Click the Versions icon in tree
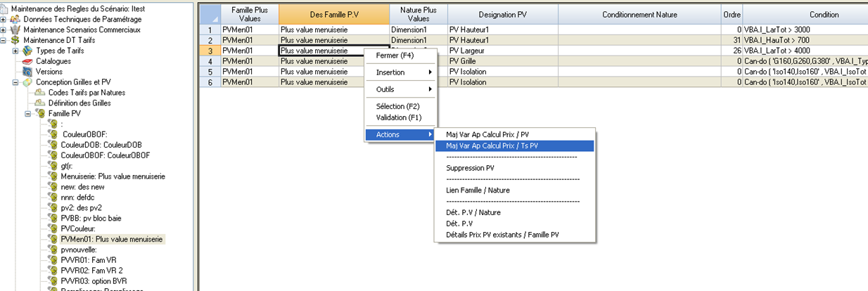Screen dimensions: 868x291 pyautogui.click(x=27, y=72)
